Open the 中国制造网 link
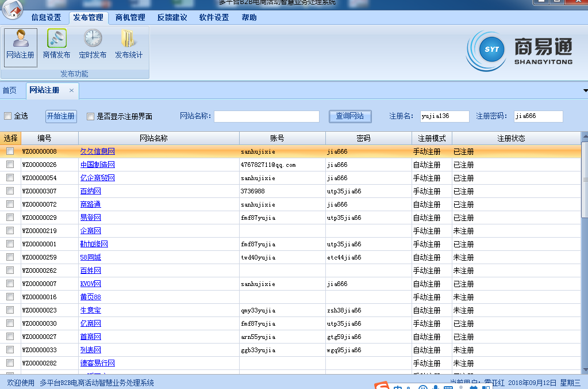The width and height of the screenshot is (588, 389). tap(98, 165)
